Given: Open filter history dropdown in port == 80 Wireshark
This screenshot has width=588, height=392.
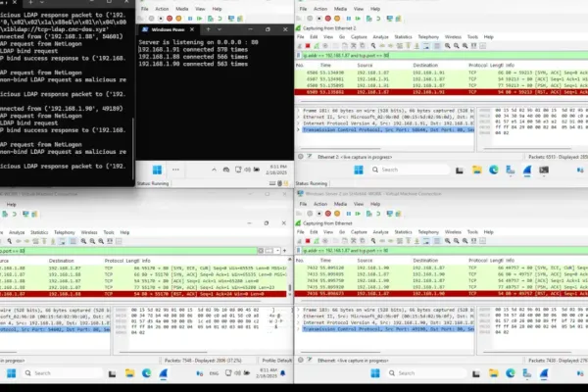Looking at the screenshot, I should [278, 251].
